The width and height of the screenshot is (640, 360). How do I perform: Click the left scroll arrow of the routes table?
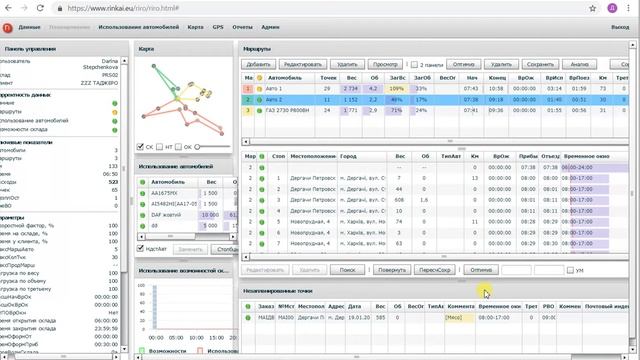coord(246,142)
